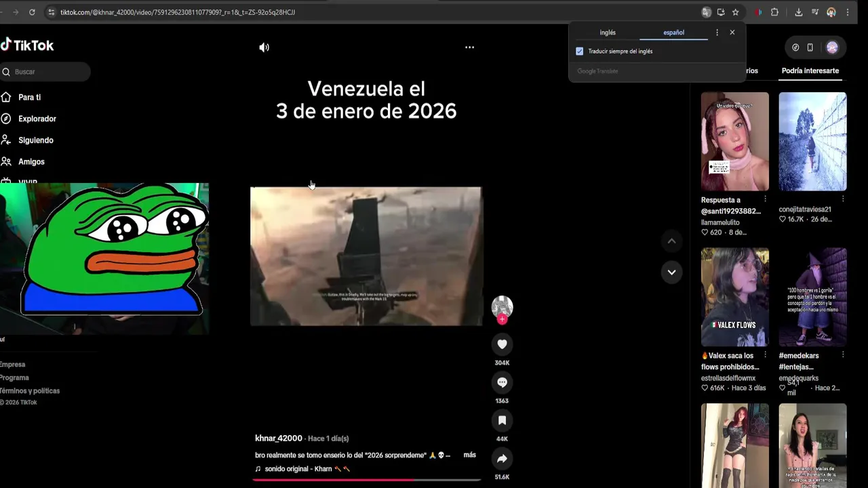Go to the next video with down arrow
The image size is (868, 488).
(x=671, y=272)
